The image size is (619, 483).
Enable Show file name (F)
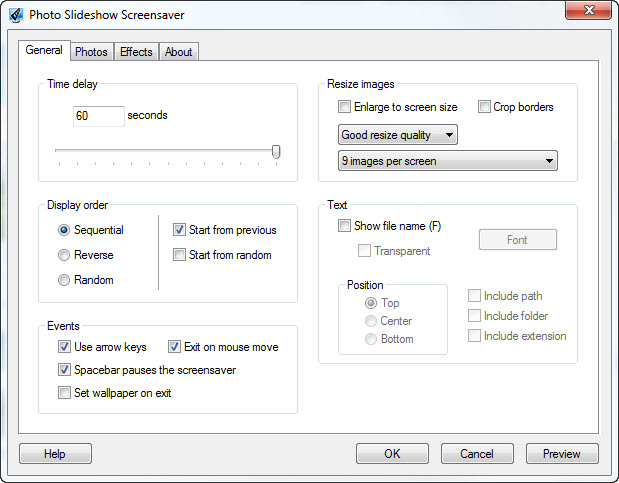pyautogui.click(x=345, y=226)
